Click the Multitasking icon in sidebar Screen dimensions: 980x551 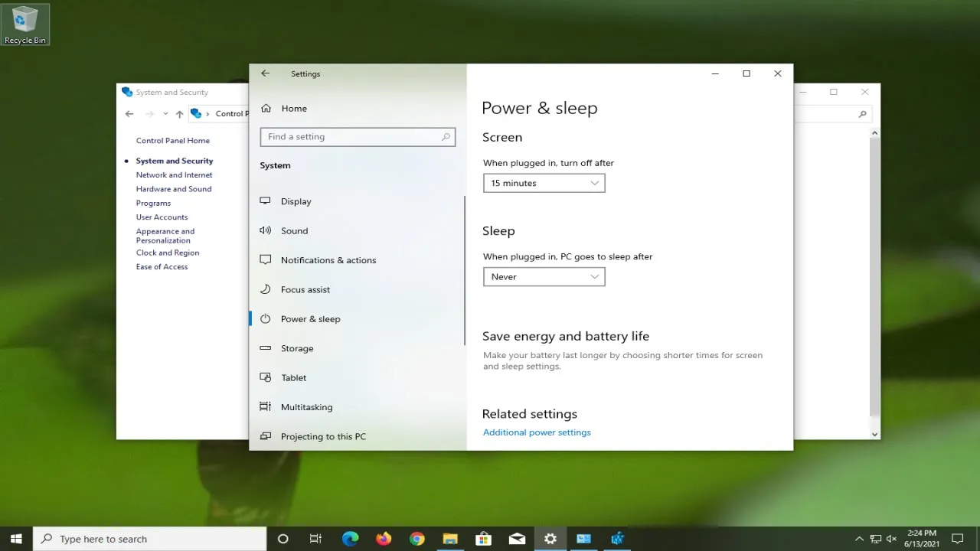pyautogui.click(x=266, y=406)
